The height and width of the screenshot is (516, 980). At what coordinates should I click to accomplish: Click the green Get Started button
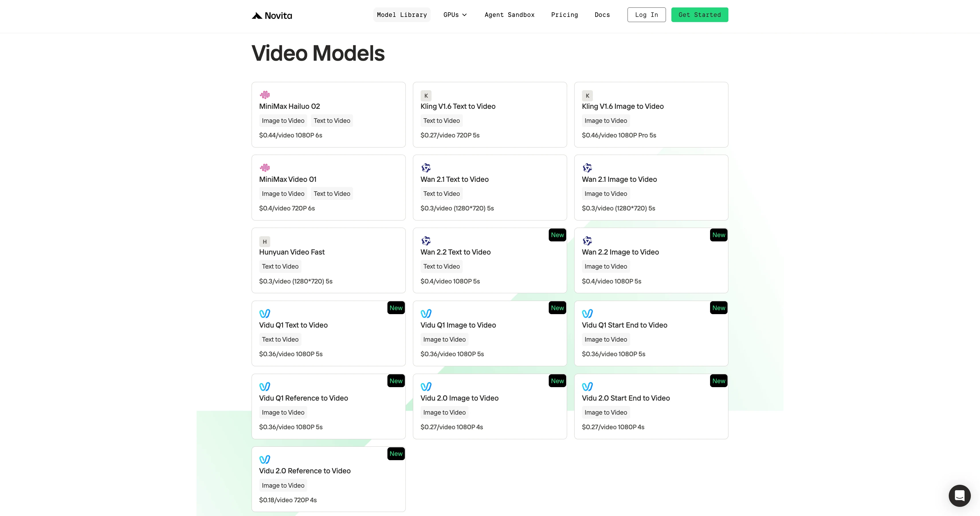700,15
